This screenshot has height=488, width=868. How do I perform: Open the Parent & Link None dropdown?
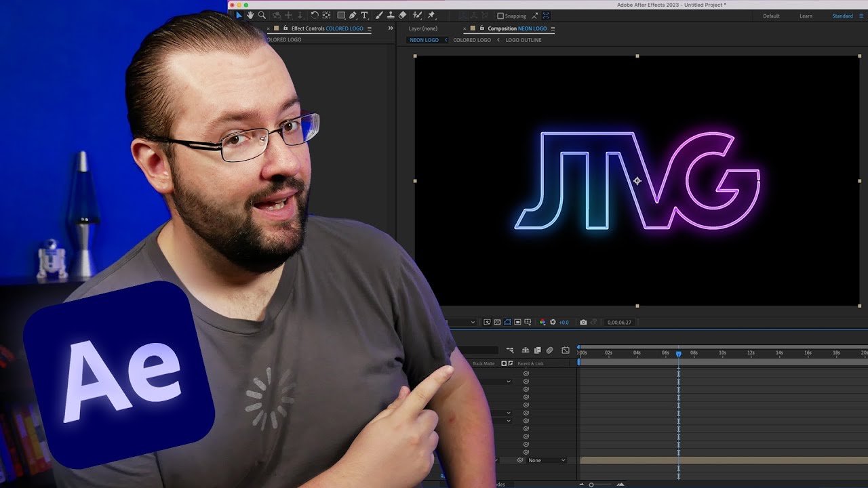pos(547,460)
